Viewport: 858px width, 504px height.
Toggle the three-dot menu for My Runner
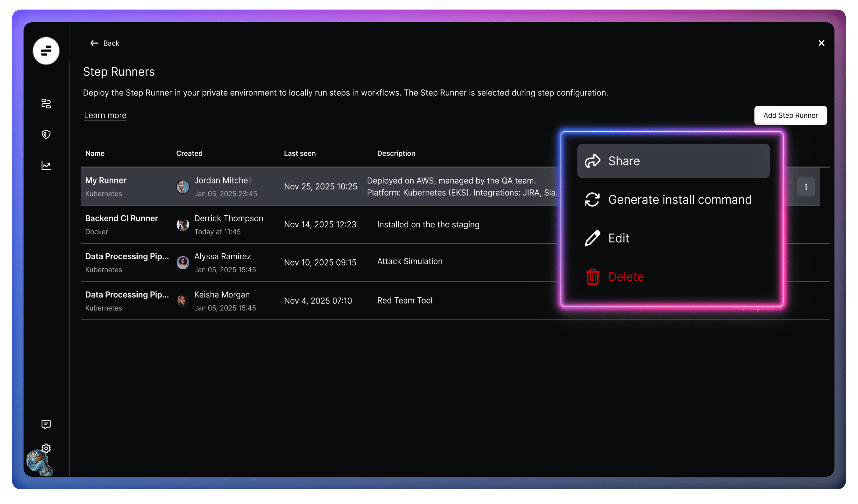pyautogui.click(x=806, y=186)
